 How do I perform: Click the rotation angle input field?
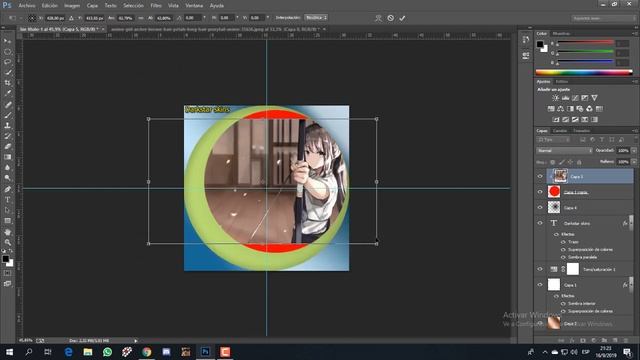[x=193, y=18]
